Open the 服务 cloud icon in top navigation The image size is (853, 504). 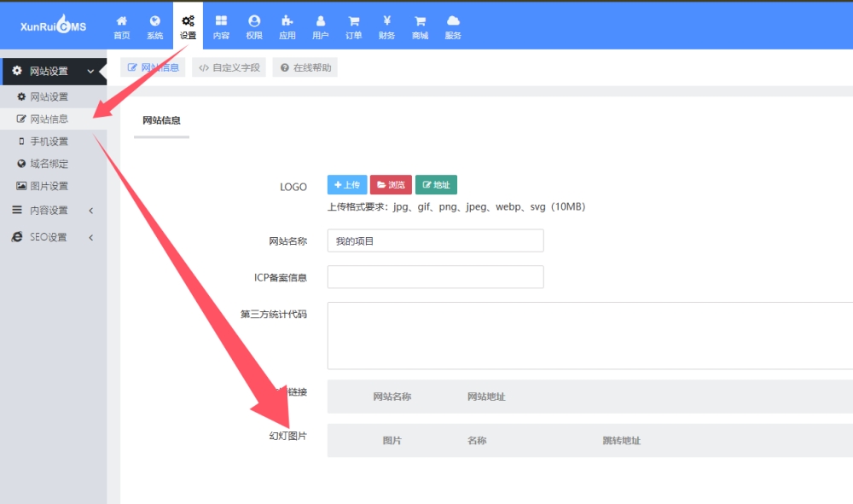453,20
